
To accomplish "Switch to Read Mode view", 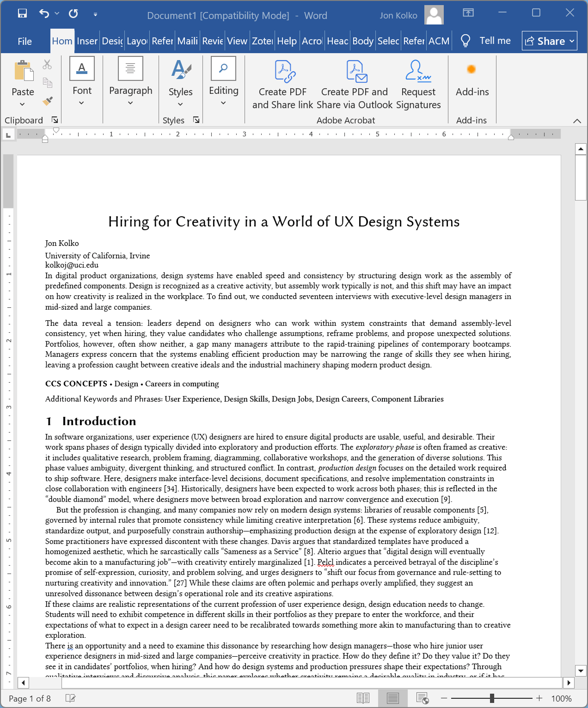I will (x=363, y=698).
